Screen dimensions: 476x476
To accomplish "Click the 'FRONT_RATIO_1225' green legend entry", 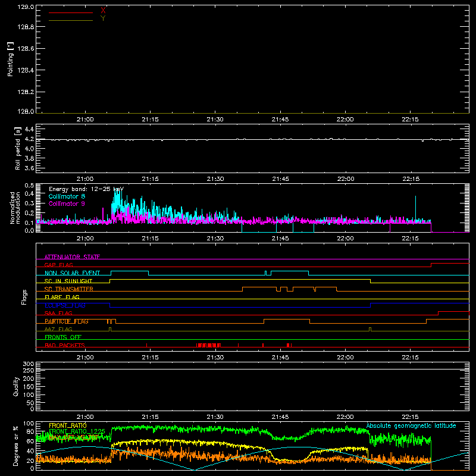I will coord(77,431).
